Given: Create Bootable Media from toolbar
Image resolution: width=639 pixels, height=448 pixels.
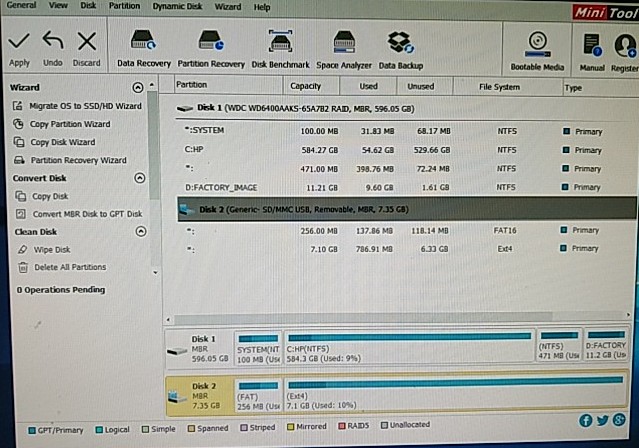Looking at the screenshot, I should (x=537, y=46).
